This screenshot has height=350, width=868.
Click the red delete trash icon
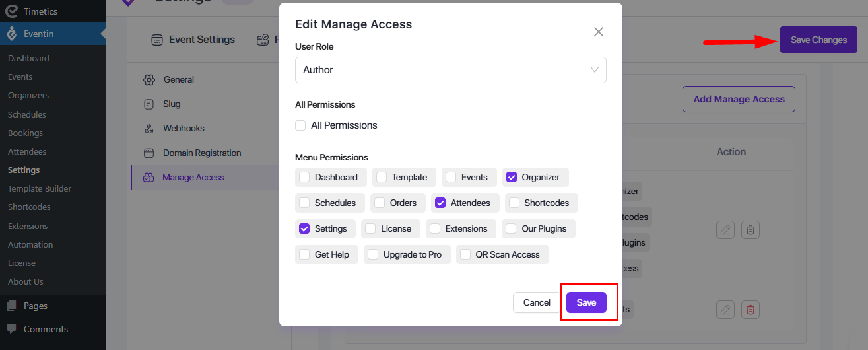click(x=750, y=309)
